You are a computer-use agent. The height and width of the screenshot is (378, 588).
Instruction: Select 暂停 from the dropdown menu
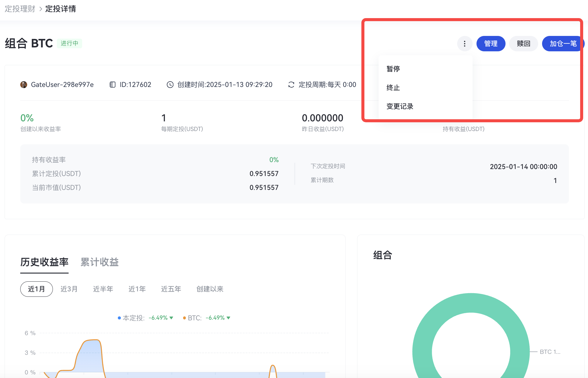coord(393,69)
